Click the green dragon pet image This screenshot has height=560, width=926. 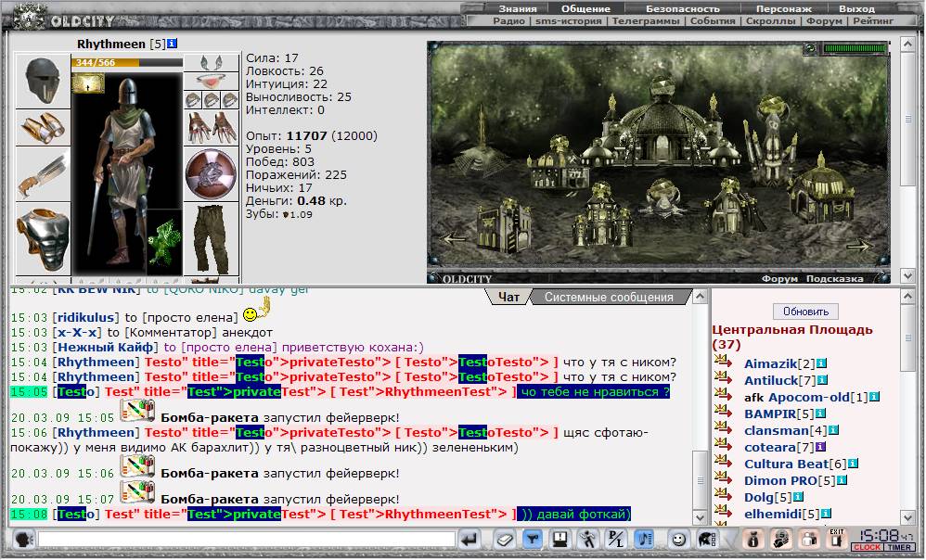click(164, 241)
